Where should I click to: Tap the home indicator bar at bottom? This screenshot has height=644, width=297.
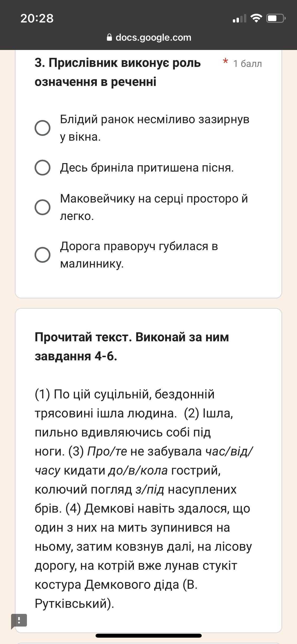148,636
